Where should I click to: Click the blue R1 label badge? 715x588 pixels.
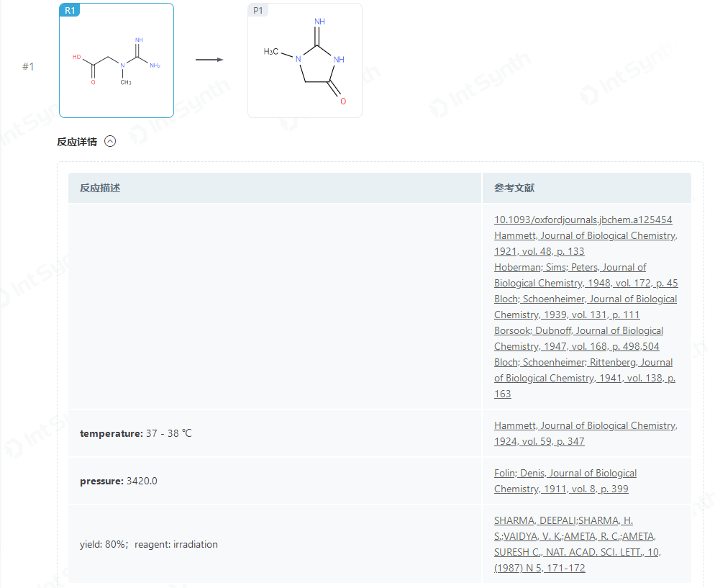70,10
